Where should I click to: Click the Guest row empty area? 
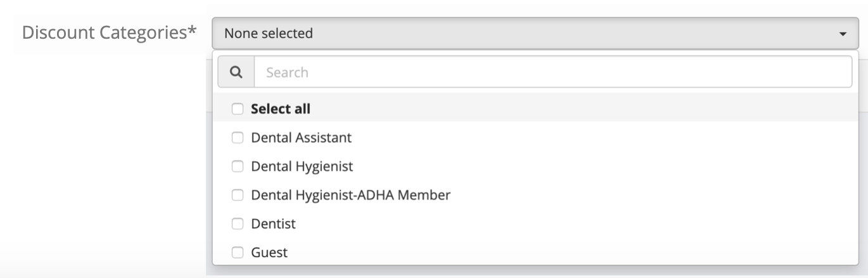(x=570, y=253)
